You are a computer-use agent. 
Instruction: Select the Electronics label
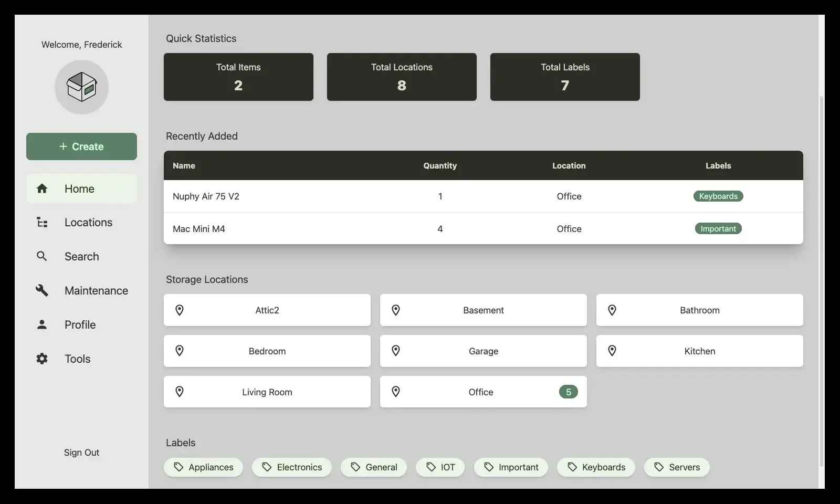coord(292,467)
